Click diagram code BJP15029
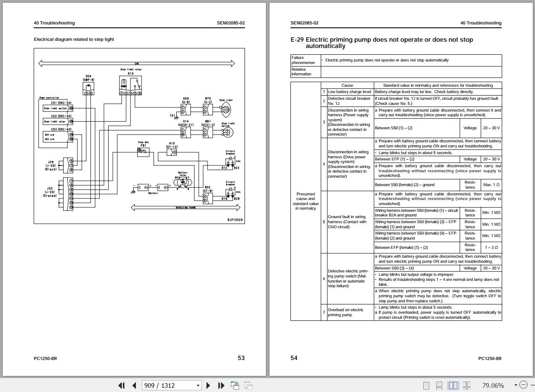 (235, 220)
